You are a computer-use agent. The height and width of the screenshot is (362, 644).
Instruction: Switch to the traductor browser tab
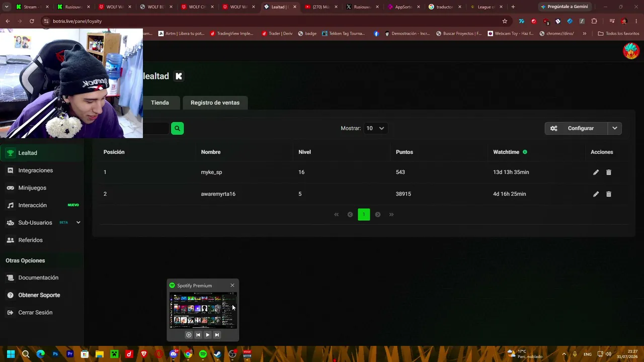pos(446,7)
